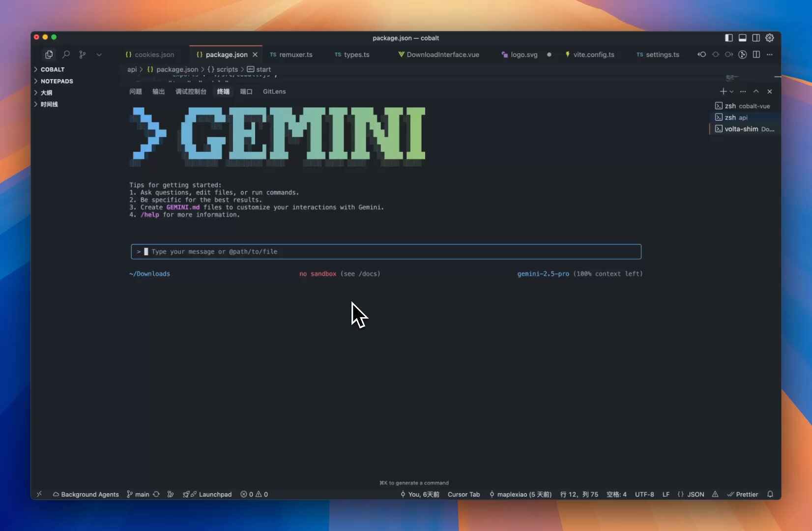Open logo.svg tab

520,55
